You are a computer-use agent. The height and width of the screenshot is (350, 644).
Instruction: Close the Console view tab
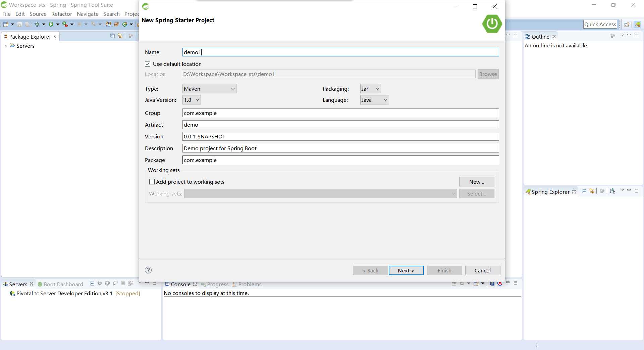pos(195,284)
